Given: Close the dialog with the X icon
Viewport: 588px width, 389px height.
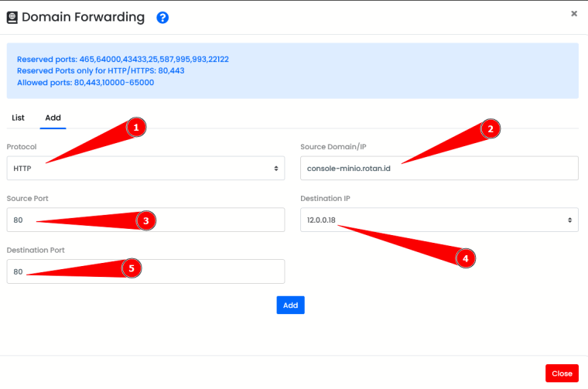Looking at the screenshot, I should [x=574, y=13].
